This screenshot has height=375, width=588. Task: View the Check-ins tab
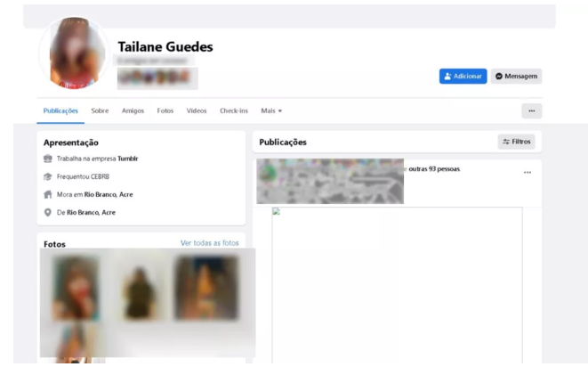click(234, 111)
